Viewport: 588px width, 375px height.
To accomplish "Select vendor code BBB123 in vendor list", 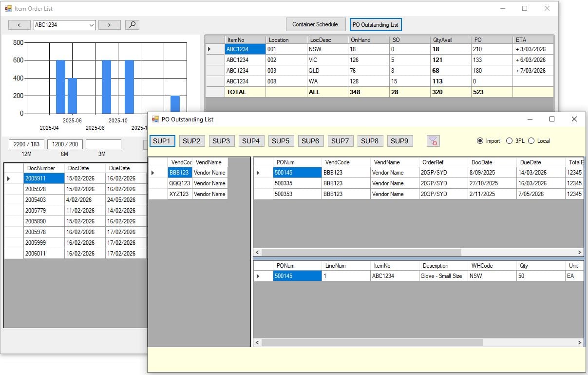I will (180, 173).
